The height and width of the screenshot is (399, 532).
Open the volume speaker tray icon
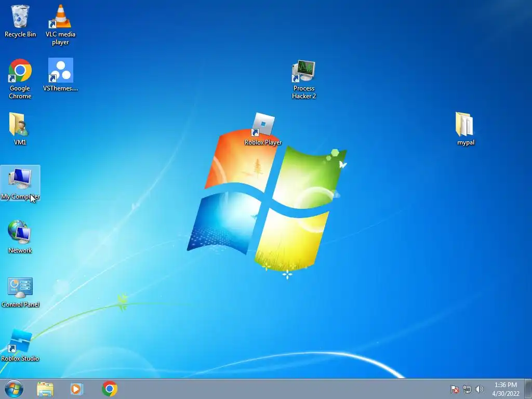tap(479, 389)
